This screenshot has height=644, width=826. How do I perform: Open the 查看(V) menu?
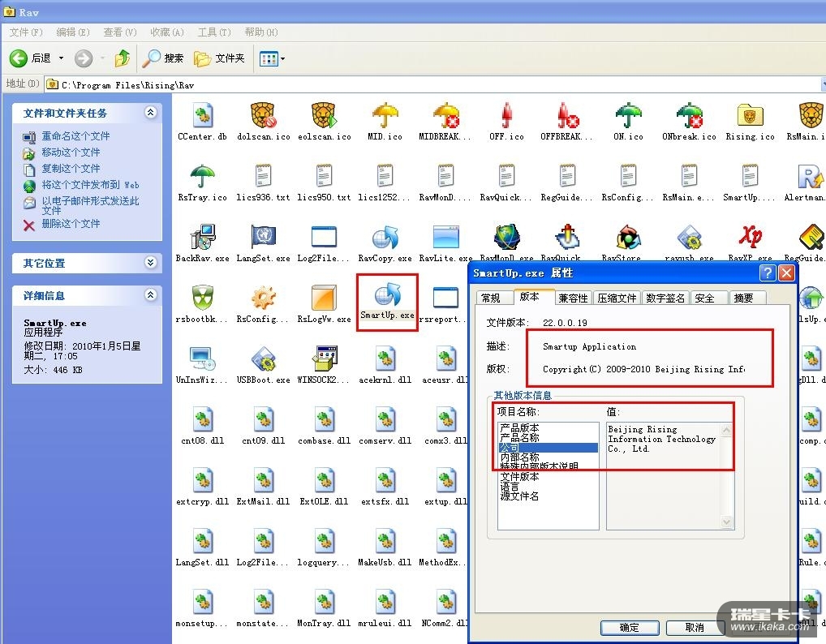click(119, 32)
